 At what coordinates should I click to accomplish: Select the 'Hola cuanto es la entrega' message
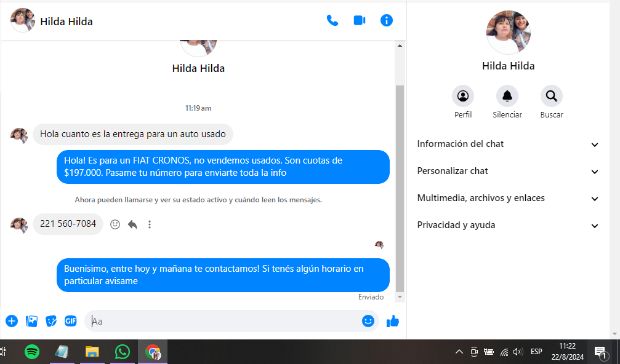point(133,134)
